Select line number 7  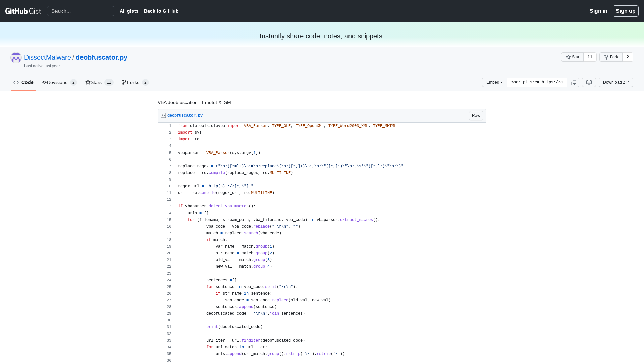(166, 166)
